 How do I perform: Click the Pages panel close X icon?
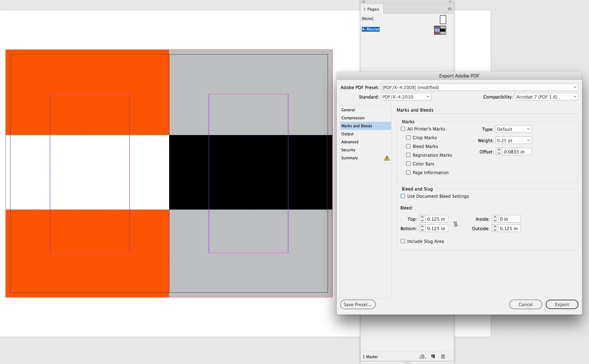tap(364, 2)
